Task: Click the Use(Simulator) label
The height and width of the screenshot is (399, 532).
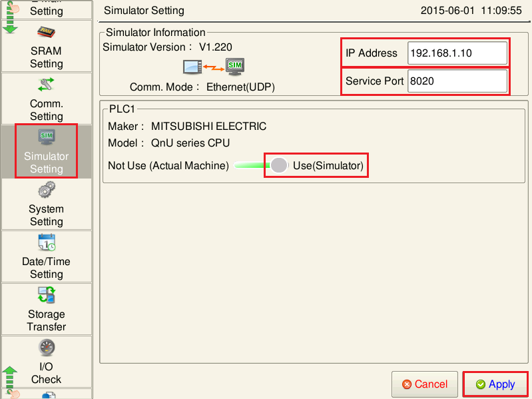Action: (x=328, y=165)
